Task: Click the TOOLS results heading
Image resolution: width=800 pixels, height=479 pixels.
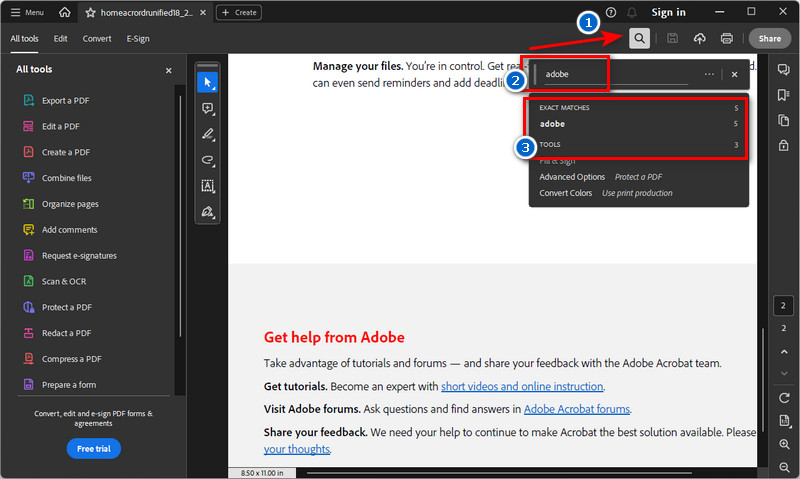Action: point(550,144)
